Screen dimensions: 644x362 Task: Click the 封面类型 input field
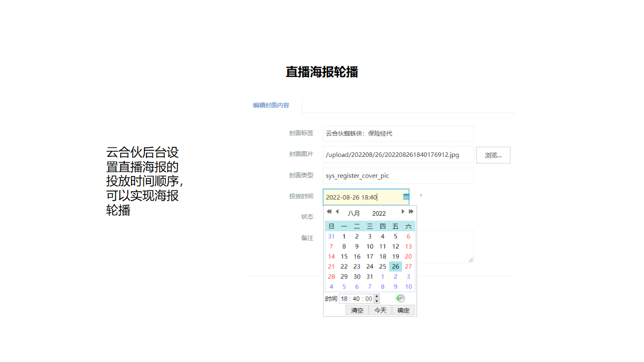(398, 175)
